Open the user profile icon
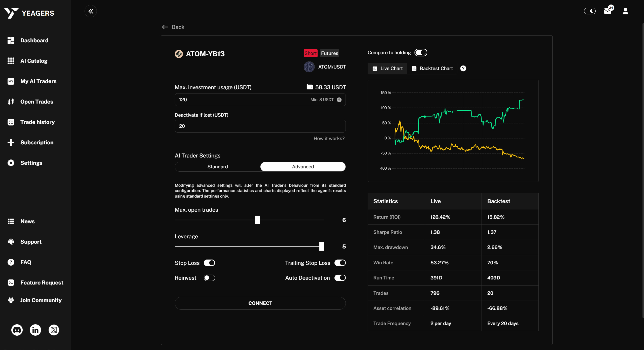 625,11
